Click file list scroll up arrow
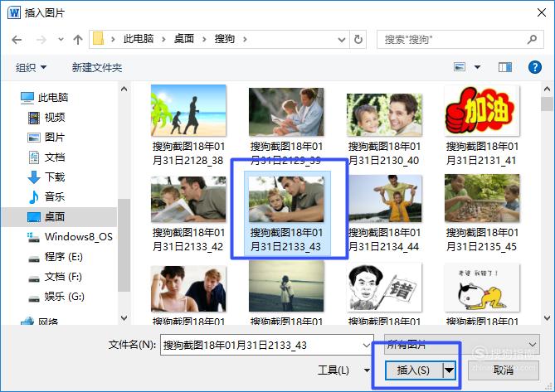This screenshot has width=555, height=392. tap(547, 89)
